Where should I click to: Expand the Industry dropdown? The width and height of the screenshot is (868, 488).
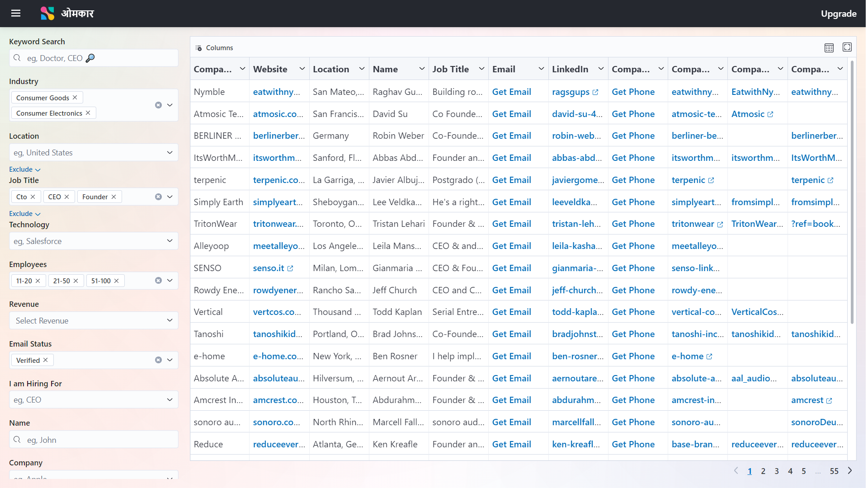[x=170, y=105]
